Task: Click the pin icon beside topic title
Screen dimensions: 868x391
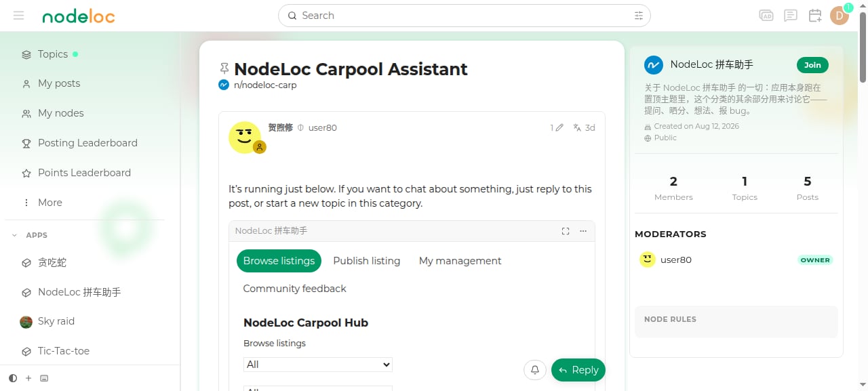Action: point(224,68)
